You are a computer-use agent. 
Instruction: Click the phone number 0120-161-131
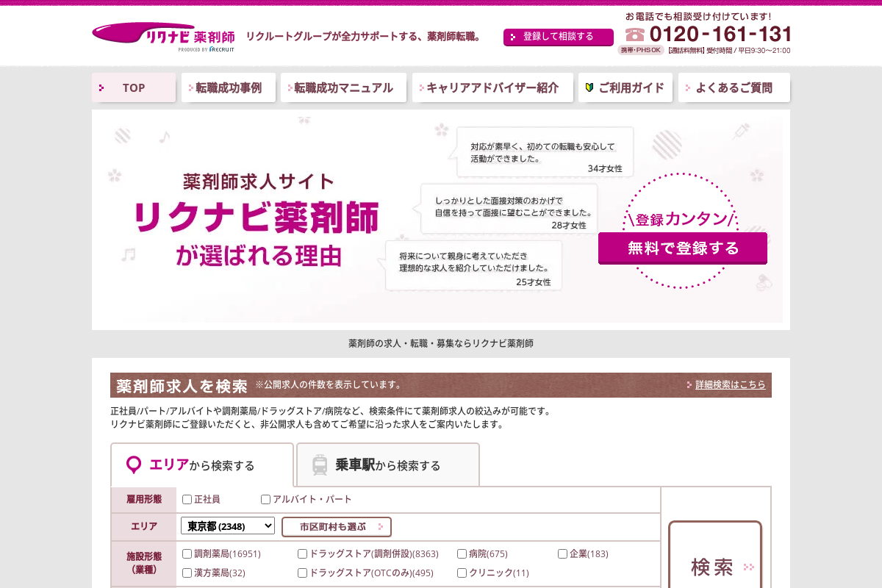720,34
